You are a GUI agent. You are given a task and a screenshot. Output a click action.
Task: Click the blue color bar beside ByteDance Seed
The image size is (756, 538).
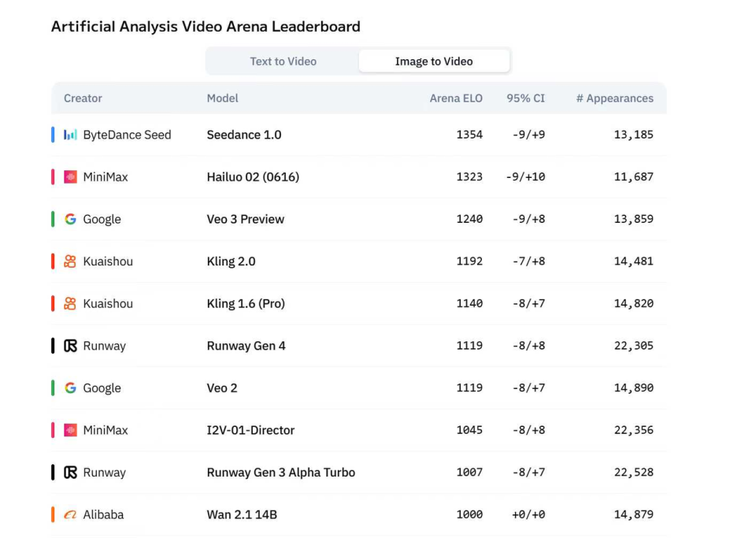(x=53, y=135)
